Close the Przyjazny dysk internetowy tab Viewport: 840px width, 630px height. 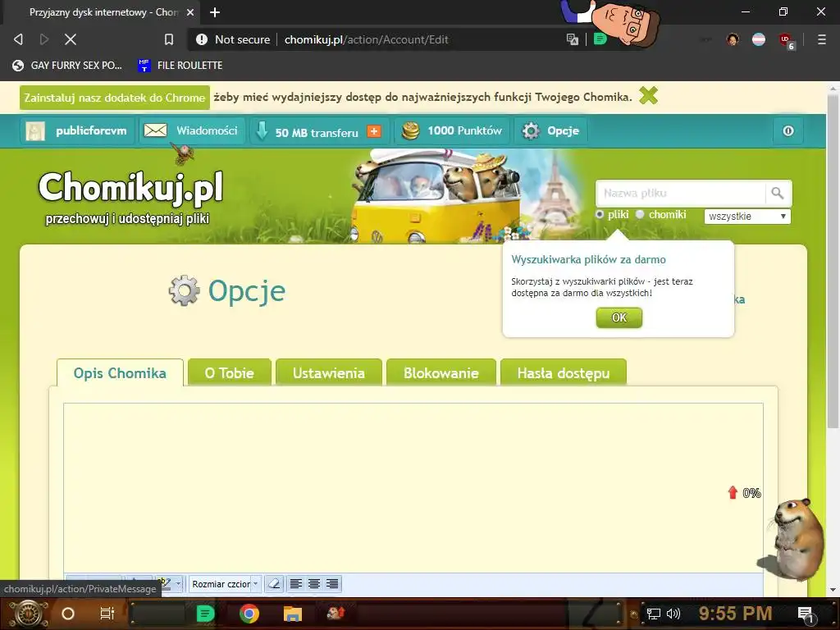[190, 11]
